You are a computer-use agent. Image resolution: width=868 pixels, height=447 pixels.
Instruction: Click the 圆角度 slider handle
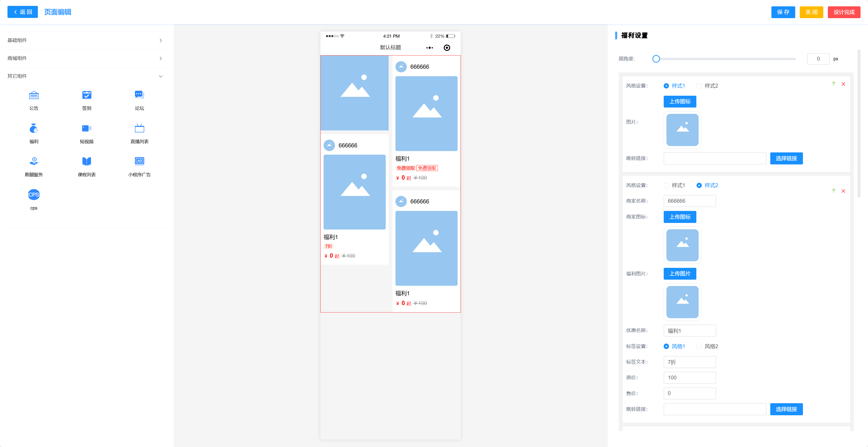click(x=656, y=59)
